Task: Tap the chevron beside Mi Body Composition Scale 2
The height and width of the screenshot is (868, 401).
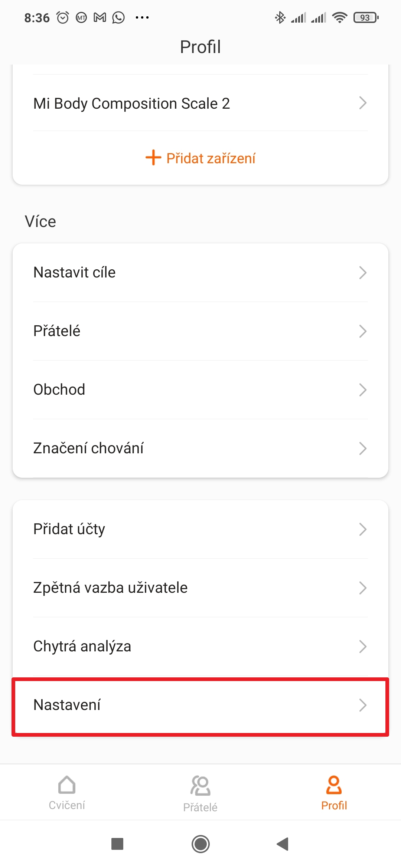Action: click(x=363, y=103)
